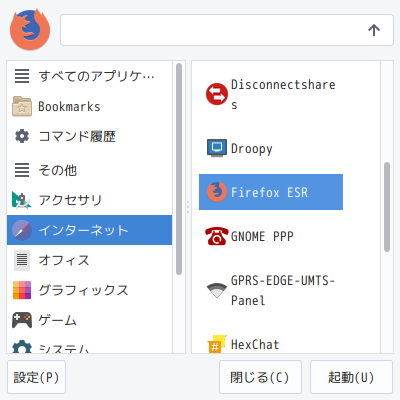This screenshot has width=400, height=400.
Task: Click the up arrow in the search field
Action: coord(374,30)
